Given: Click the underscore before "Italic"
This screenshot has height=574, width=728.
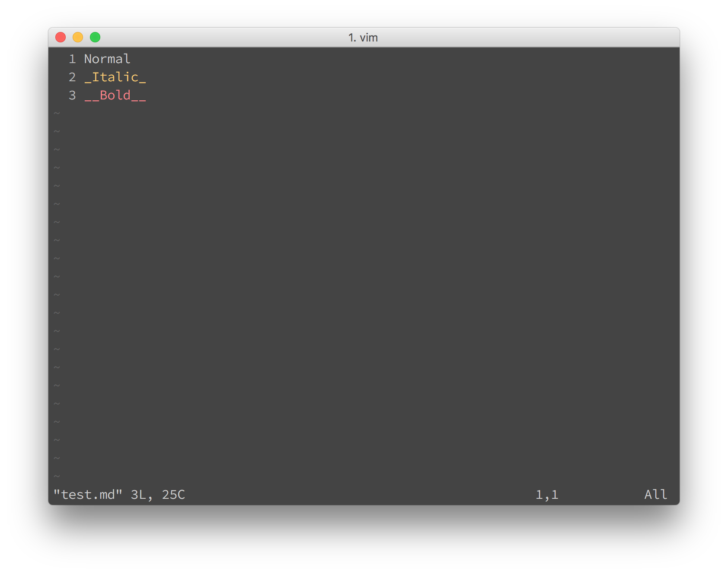Looking at the screenshot, I should (x=88, y=78).
